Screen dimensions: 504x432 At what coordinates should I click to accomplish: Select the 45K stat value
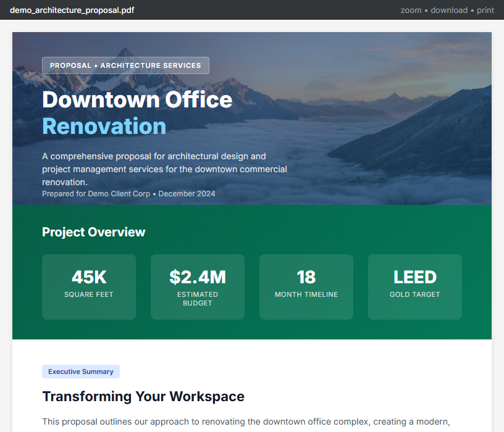(89, 277)
